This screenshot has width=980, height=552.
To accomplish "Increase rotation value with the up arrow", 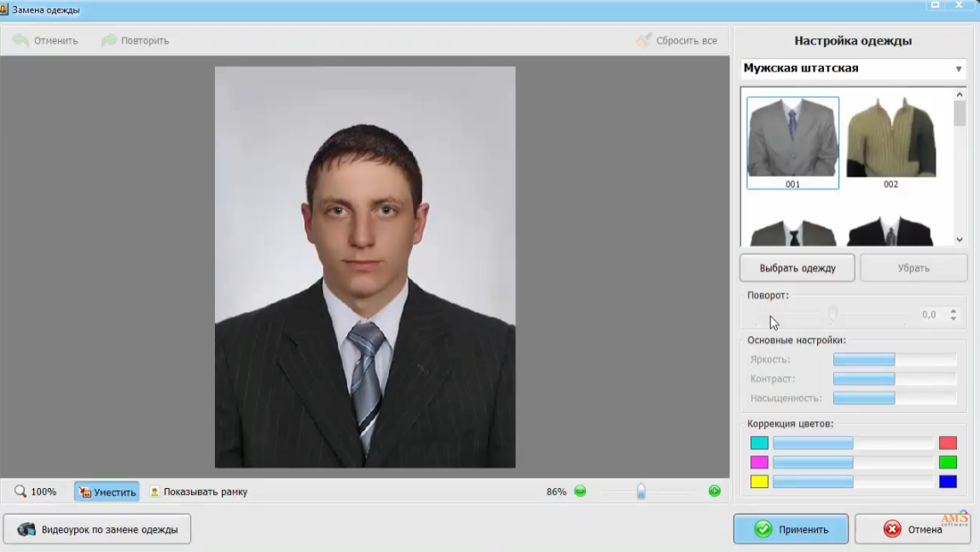I will [x=953, y=311].
